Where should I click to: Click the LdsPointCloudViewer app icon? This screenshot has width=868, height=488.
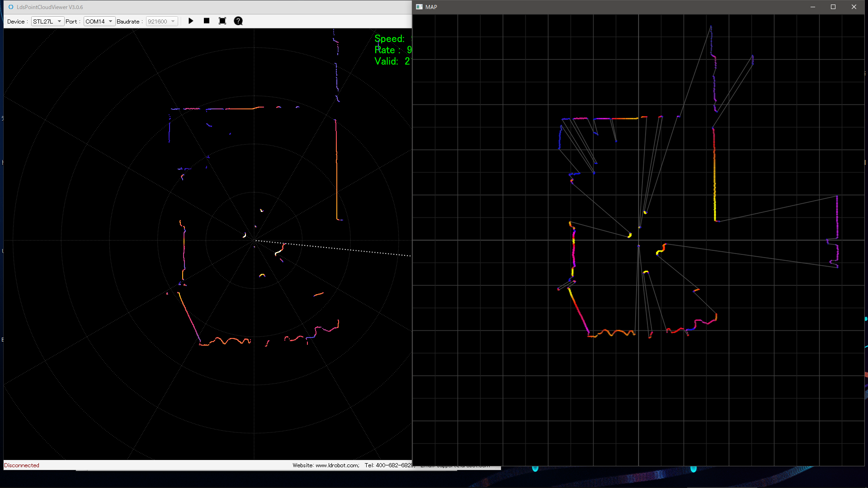pyautogui.click(x=11, y=7)
